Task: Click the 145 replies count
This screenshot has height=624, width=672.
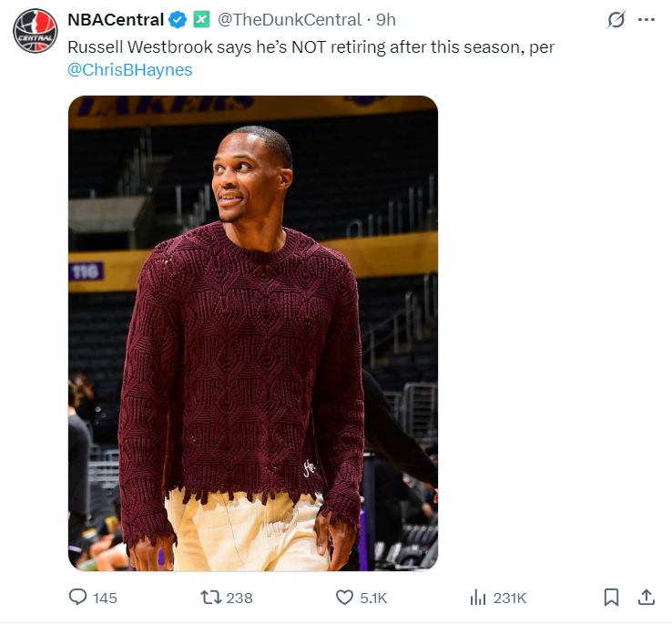Action: pyautogui.click(x=105, y=598)
